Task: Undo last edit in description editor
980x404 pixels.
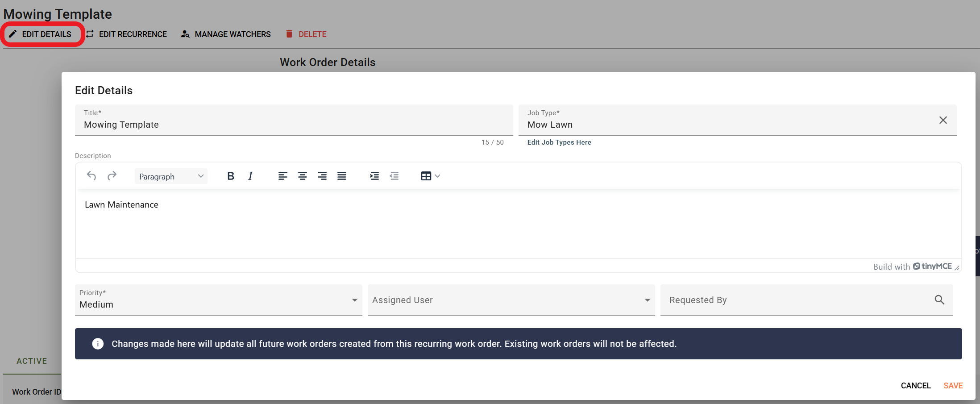Action: coord(91,176)
